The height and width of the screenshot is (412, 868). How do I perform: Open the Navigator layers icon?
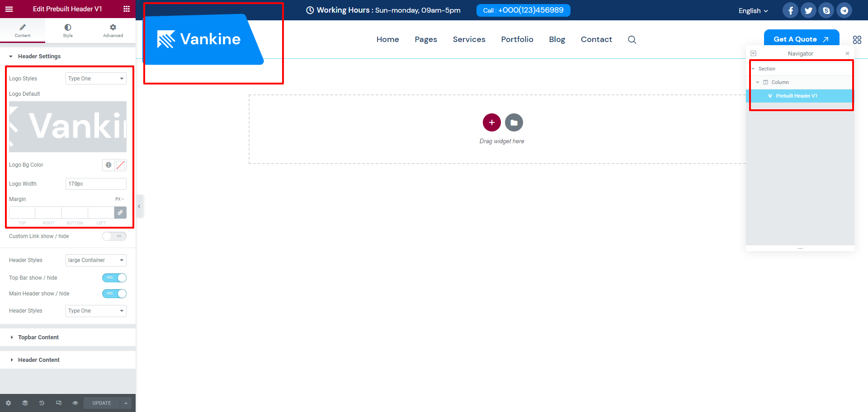25,403
